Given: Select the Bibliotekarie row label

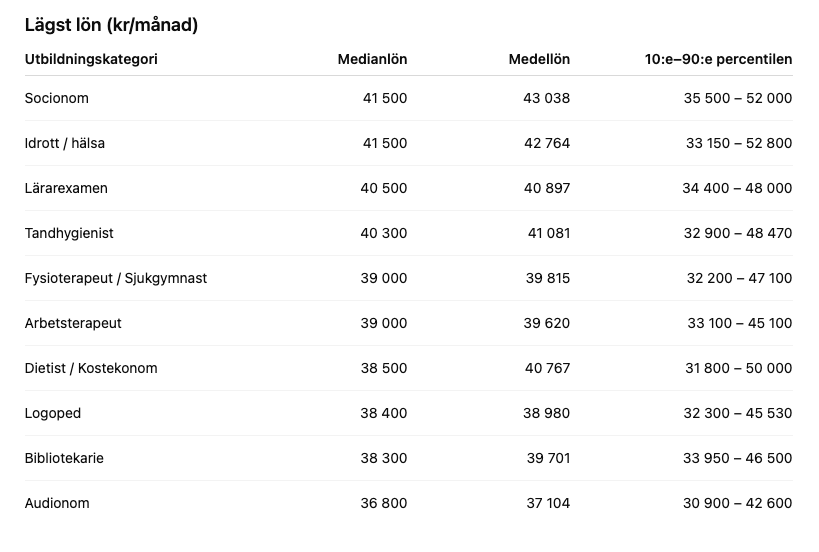Looking at the screenshot, I should [x=64, y=458].
